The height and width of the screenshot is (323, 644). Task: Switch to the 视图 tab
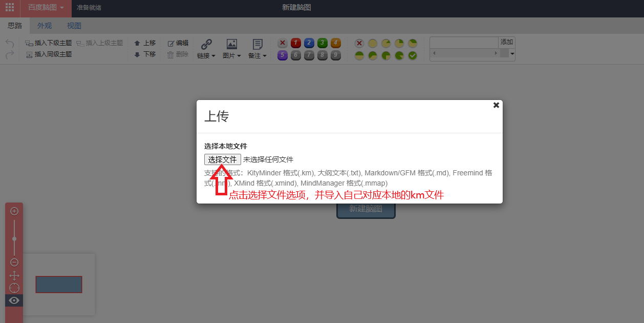74,25
